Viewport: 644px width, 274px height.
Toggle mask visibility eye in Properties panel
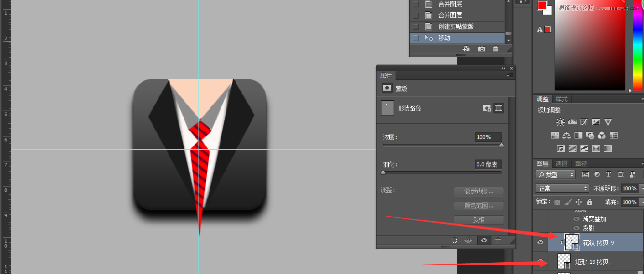(484, 240)
